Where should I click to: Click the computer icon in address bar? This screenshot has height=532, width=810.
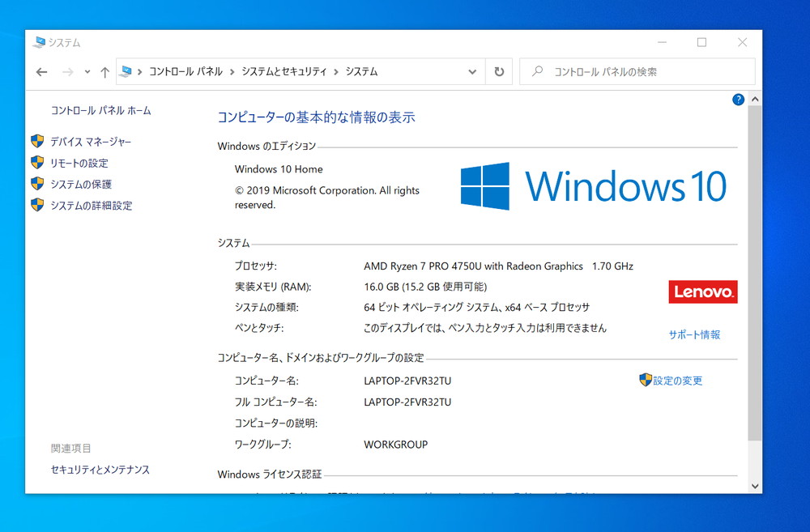point(126,72)
